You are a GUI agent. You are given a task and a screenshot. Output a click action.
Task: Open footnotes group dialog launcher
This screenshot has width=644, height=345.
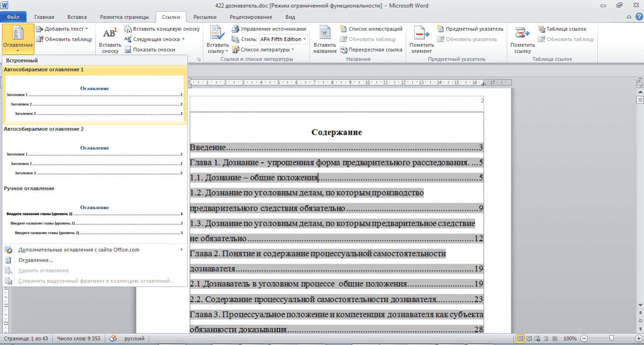199,60
